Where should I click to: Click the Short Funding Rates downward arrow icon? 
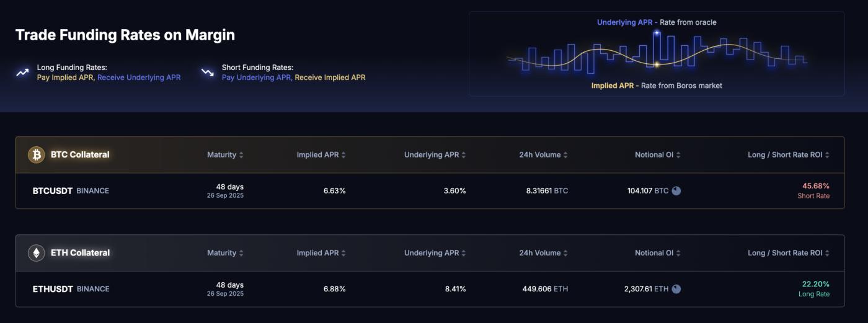tap(207, 73)
